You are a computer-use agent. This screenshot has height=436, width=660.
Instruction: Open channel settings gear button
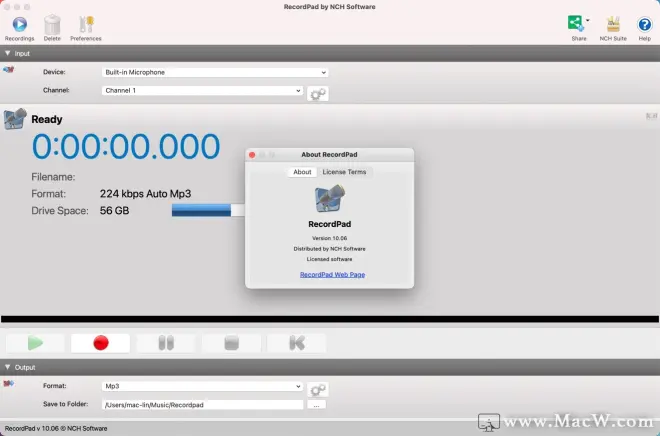318,93
